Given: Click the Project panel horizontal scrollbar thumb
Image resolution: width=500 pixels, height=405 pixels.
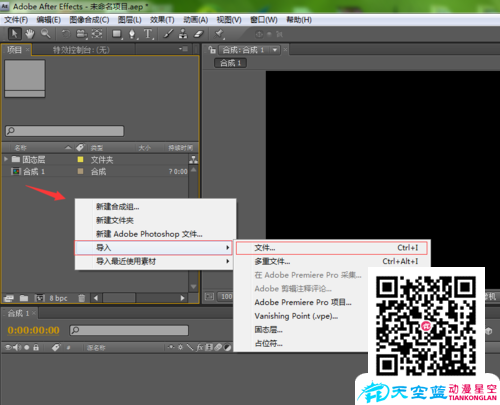Looking at the screenshot, I should click(x=119, y=298).
